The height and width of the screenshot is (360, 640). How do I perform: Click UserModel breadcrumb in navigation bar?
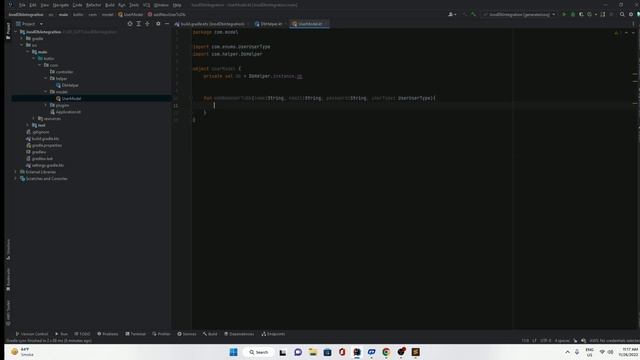(x=131, y=14)
